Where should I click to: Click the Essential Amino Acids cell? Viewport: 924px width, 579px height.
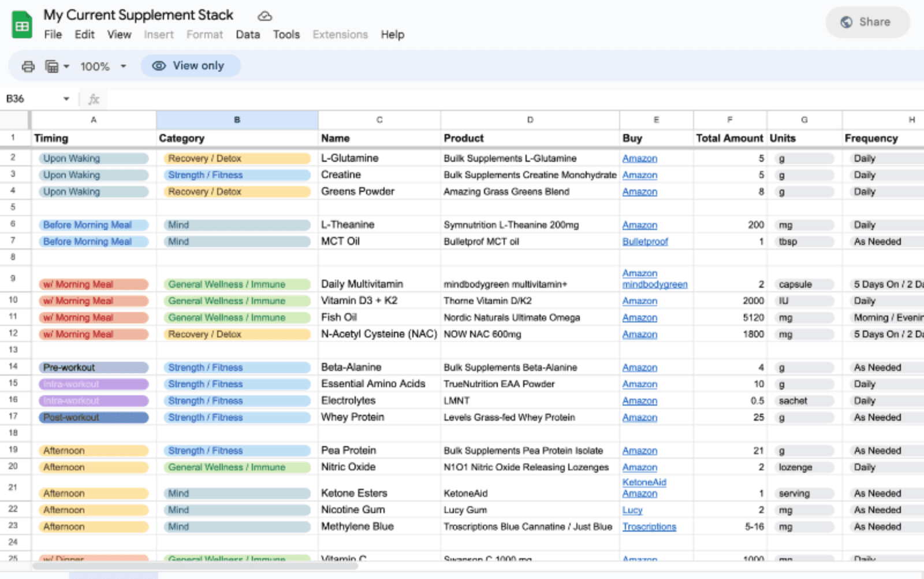point(379,384)
